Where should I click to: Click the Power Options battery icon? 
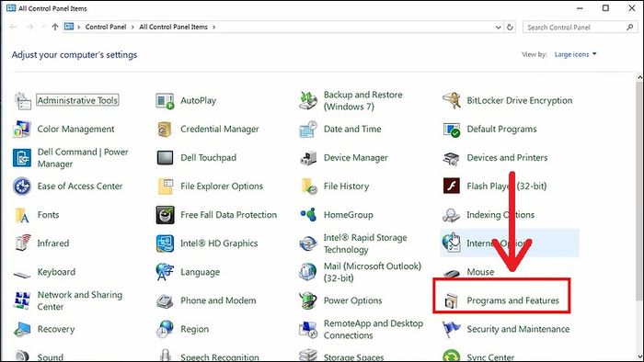[307, 300]
